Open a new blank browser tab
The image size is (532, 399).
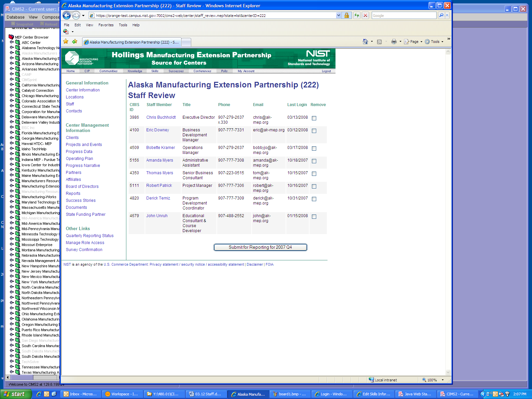click(x=186, y=42)
